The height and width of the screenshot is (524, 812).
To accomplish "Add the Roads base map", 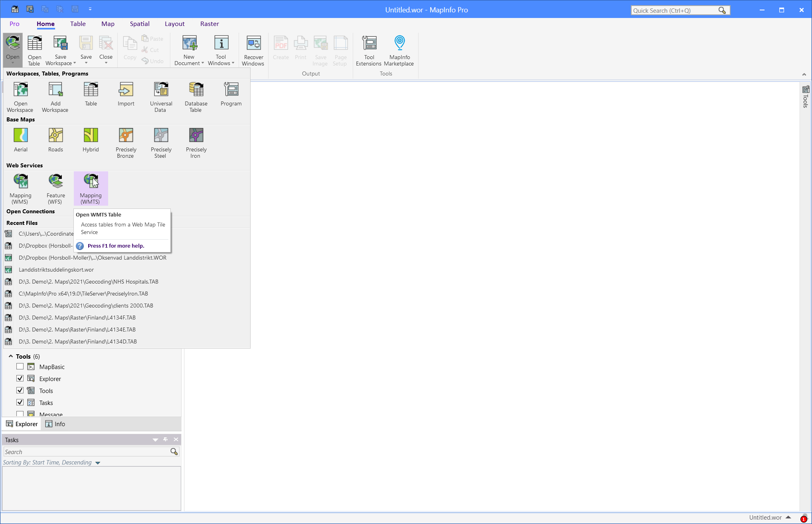I will 55,140.
